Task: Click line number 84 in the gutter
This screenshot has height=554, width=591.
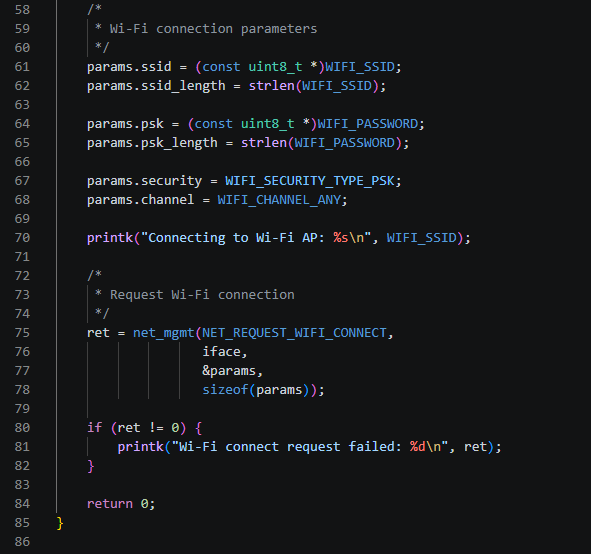Action: click(x=22, y=503)
